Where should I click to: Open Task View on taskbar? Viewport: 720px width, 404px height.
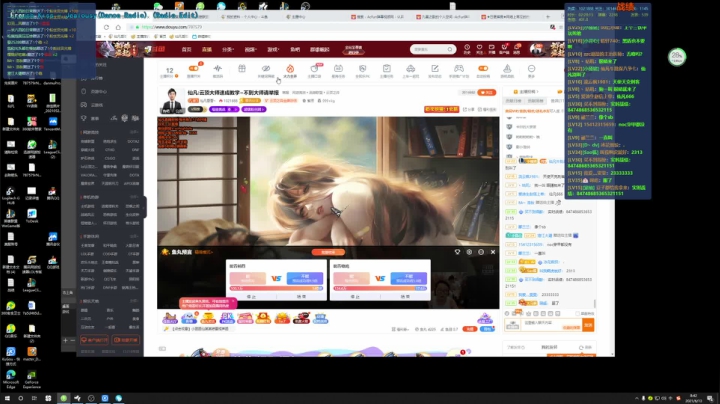(34, 398)
